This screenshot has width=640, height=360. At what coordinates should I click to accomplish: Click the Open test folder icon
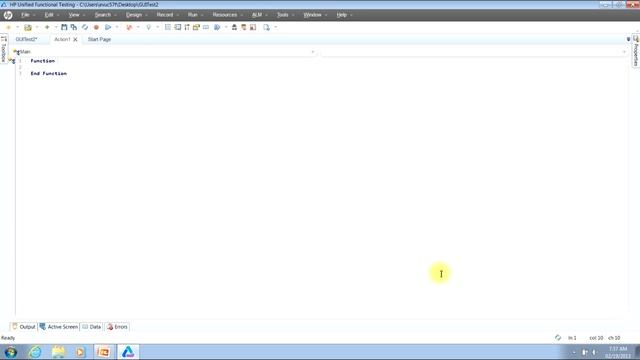click(28, 27)
